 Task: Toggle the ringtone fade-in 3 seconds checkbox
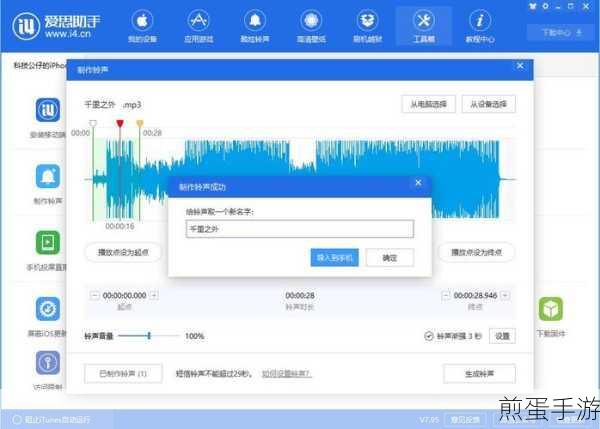click(x=429, y=336)
